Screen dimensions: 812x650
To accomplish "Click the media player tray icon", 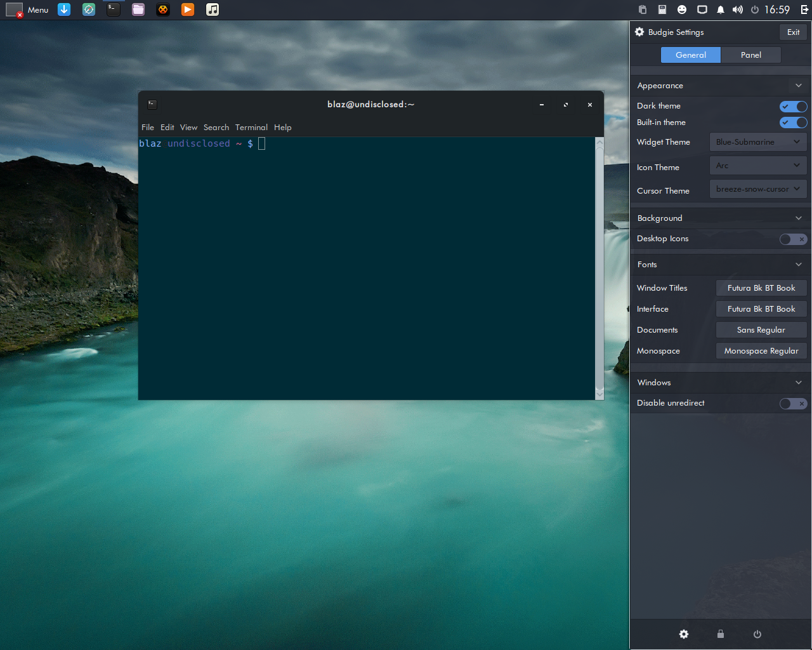I will 662,10.
